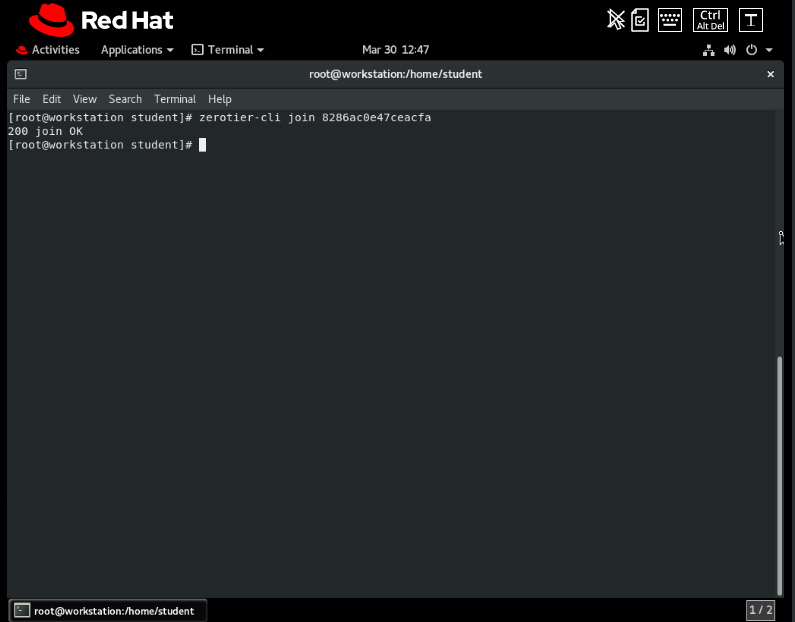Click the network status icon
Screen dimensions: 795x622
[709, 50]
